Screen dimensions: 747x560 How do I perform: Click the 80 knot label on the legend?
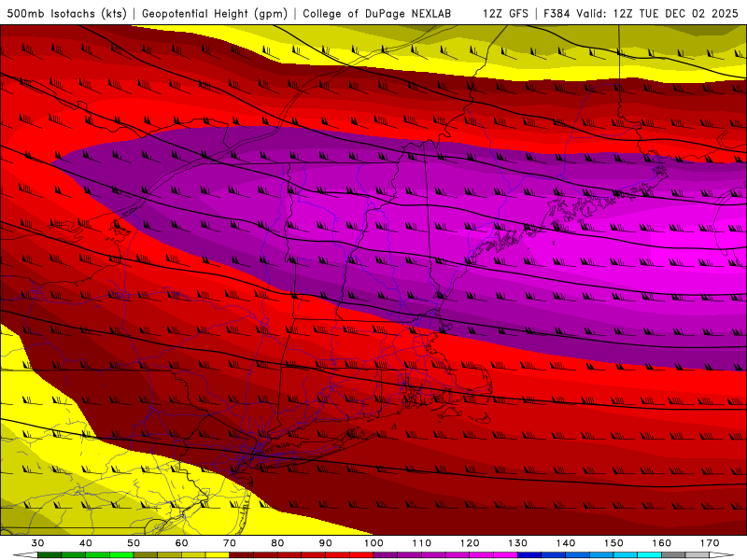point(277,543)
